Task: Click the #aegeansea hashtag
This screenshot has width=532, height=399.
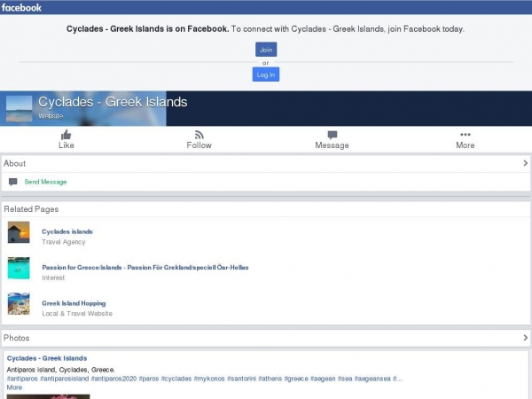Action: point(372,379)
